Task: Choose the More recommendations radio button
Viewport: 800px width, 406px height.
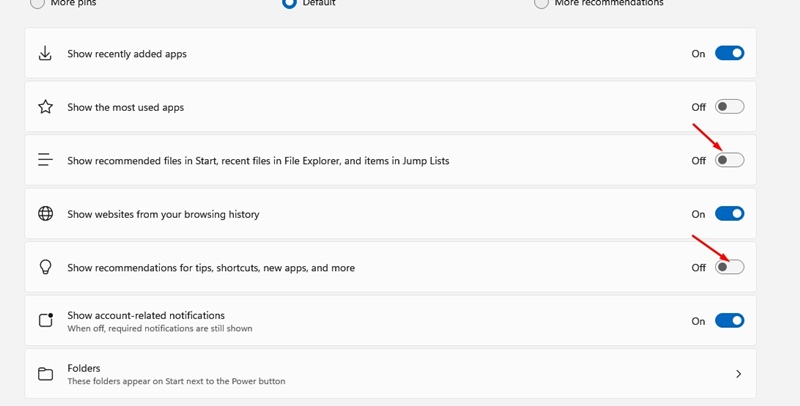Action: pyautogui.click(x=541, y=3)
